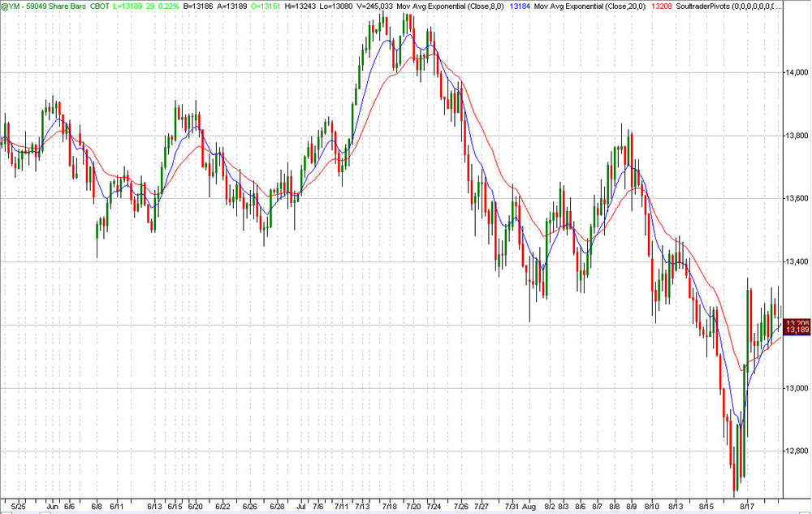Click the '13,000' price axis label
The image size is (812, 514).
(x=797, y=388)
